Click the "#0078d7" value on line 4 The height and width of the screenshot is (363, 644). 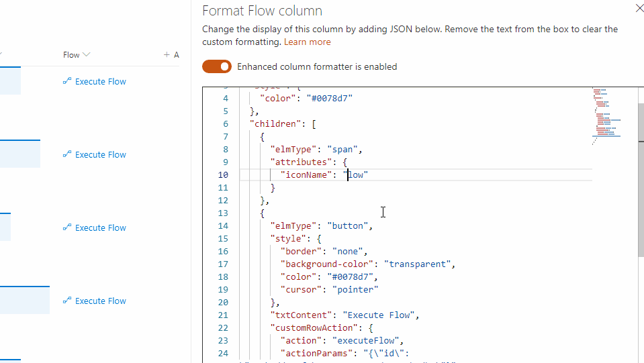click(x=329, y=98)
